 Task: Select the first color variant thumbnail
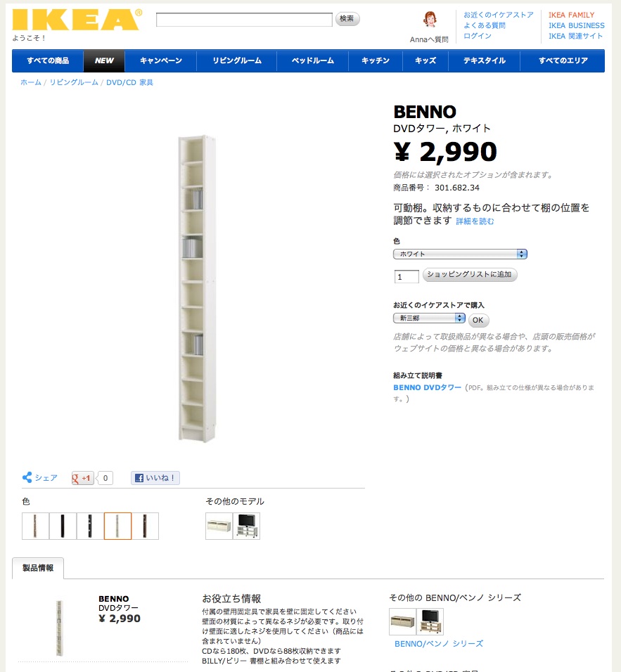(35, 526)
